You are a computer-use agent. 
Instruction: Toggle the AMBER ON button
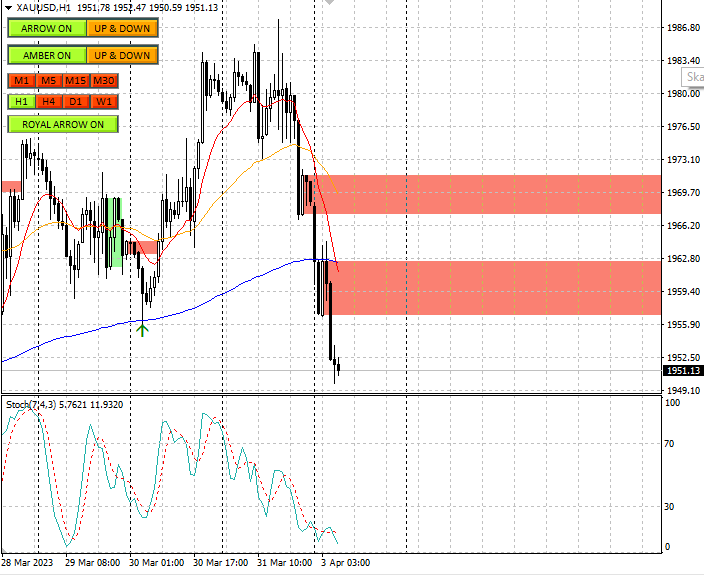47,55
